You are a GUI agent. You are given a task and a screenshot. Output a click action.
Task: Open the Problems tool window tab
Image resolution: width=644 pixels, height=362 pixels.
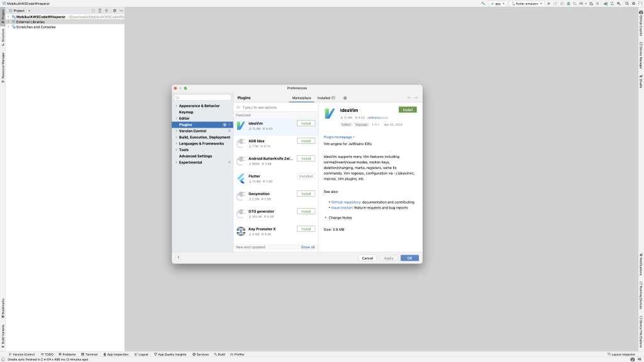[x=67, y=354]
